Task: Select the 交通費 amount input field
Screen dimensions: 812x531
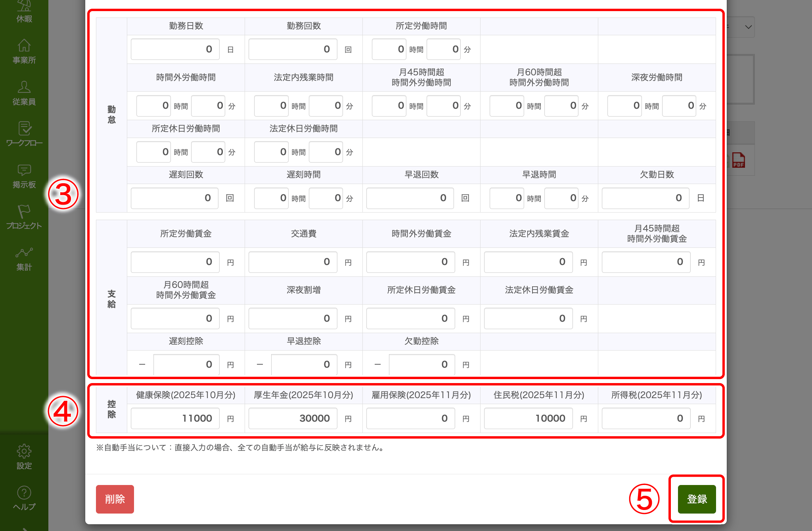Action: pyautogui.click(x=292, y=262)
